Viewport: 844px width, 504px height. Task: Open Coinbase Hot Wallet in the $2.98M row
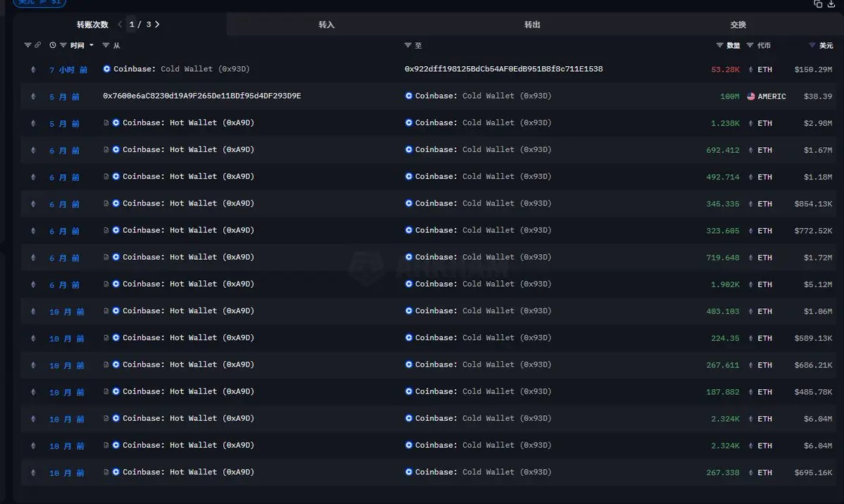point(189,122)
